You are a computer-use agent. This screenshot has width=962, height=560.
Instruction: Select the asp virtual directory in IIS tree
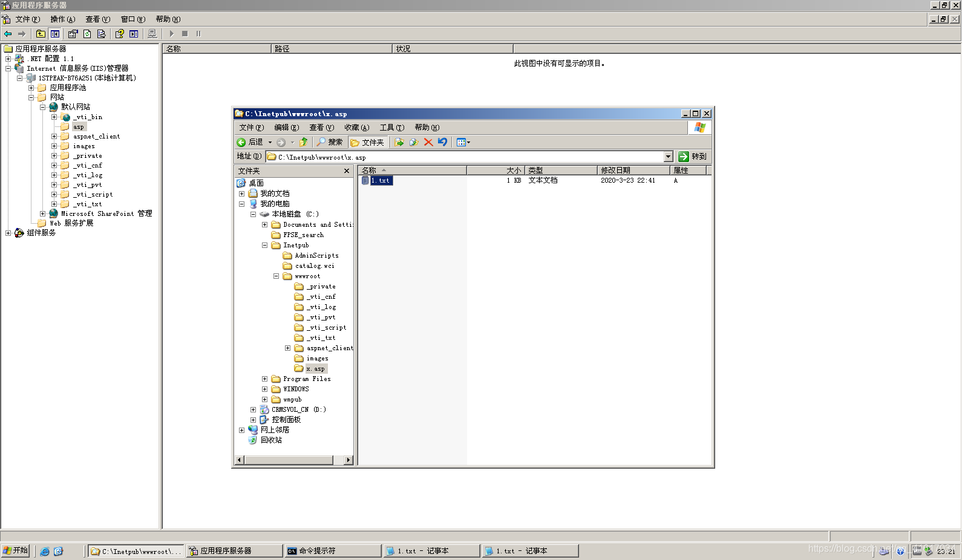[x=79, y=127]
